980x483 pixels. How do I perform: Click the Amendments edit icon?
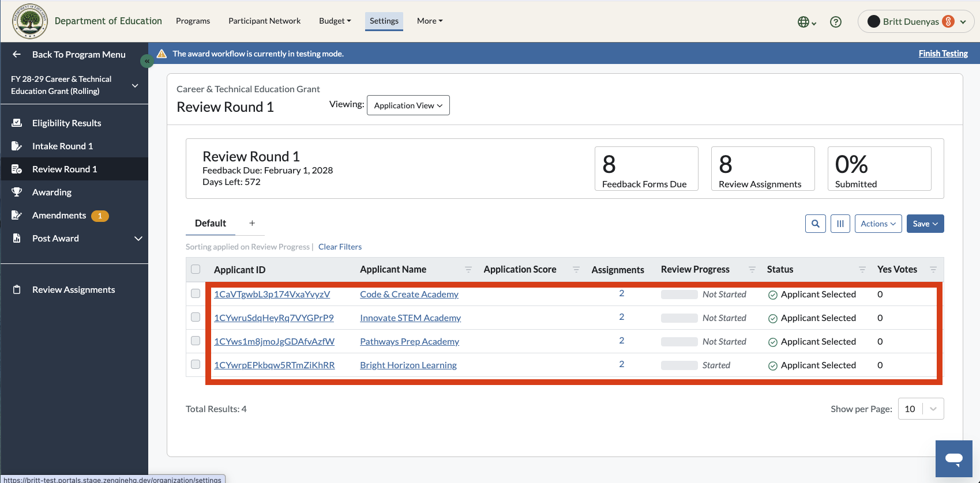coord(17,215)
